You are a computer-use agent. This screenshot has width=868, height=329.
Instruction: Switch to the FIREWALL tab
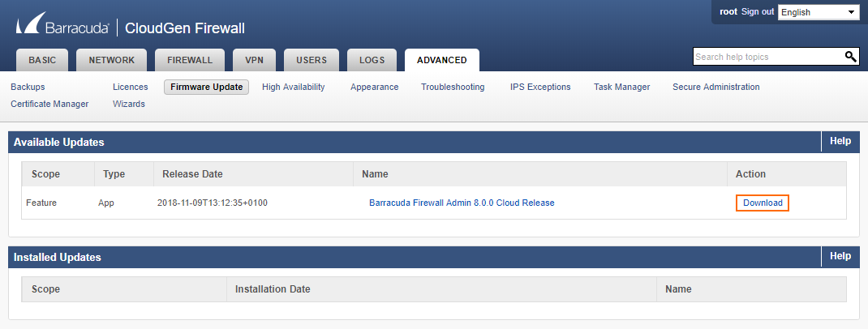pyautogui.click(x=190, y=60)
